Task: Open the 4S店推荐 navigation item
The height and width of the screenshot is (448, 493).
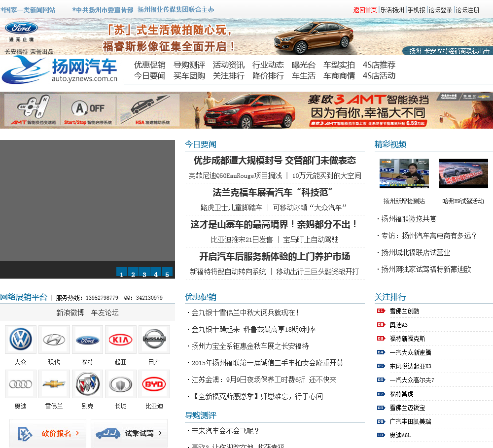Action: (x=379, y=65)
